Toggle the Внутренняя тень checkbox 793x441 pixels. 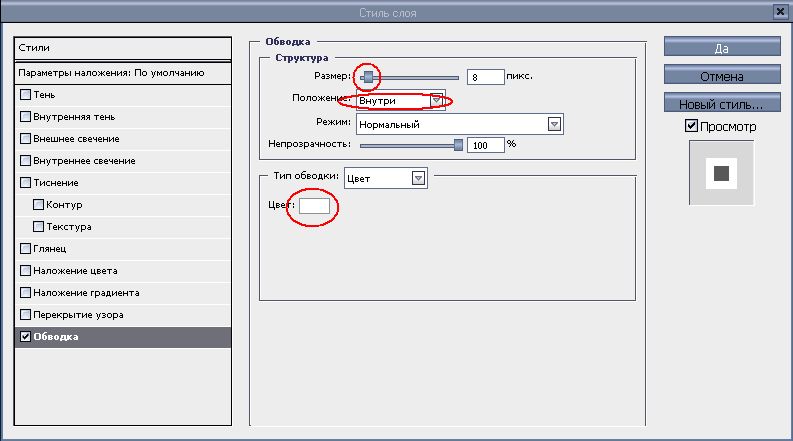[25, 117]
